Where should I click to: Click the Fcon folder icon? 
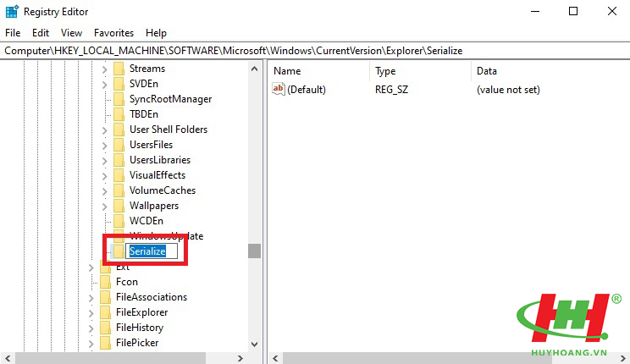pos(105,282)
